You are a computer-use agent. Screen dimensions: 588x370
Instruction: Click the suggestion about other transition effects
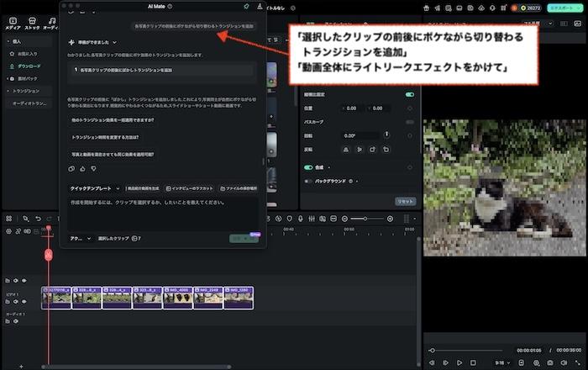pyautogui.click(x=113, y=120)
